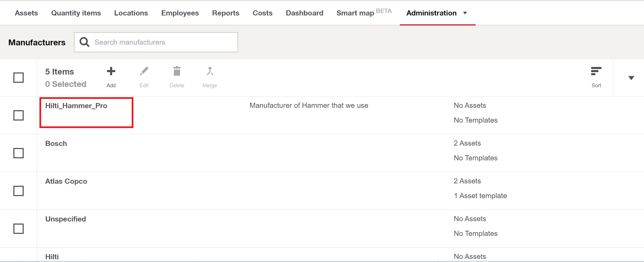Image resolution: width=644 pixels, height=262 pixels.
Task: Click 'No Templates' in the Bosch row
Action: pyautogui.click(x=476, y=158)
